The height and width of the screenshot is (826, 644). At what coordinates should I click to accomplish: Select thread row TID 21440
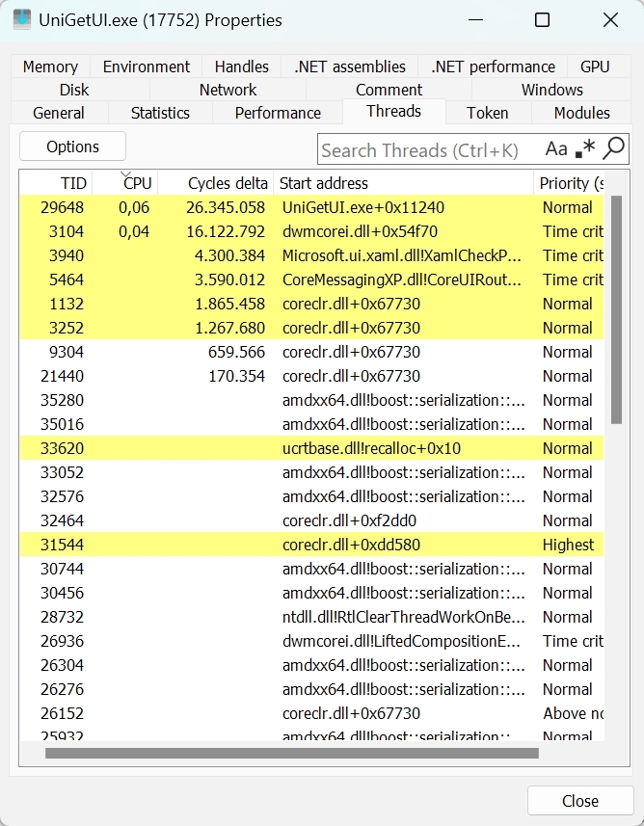tap(312, 376)
